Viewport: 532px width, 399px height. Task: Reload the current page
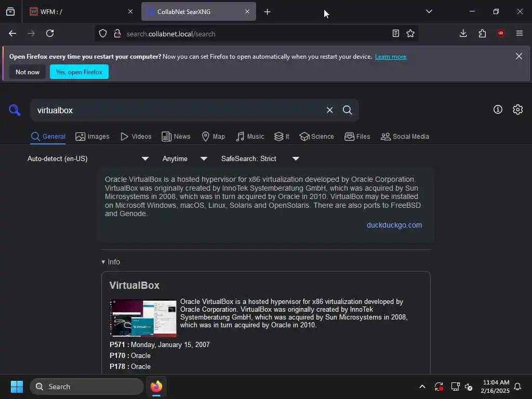tap(50, 33)
